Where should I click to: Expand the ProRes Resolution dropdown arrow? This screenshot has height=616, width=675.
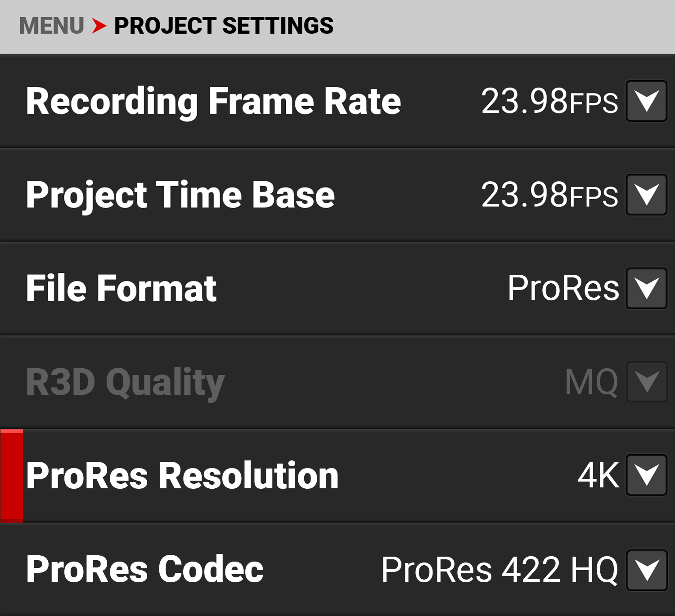pyautogui.click(x=646, y=475)
